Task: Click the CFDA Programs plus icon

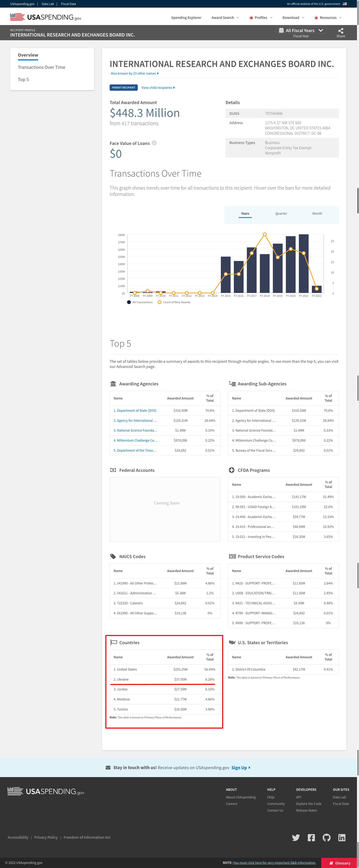Action: tap(232, 470)
